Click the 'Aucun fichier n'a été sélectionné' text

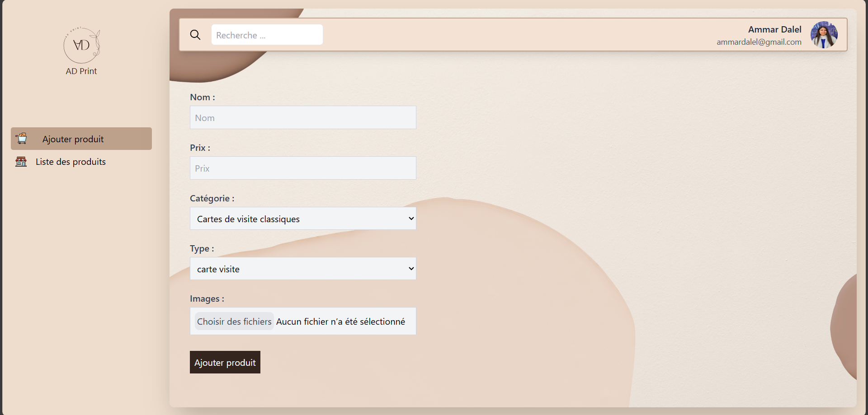[340, 322]
